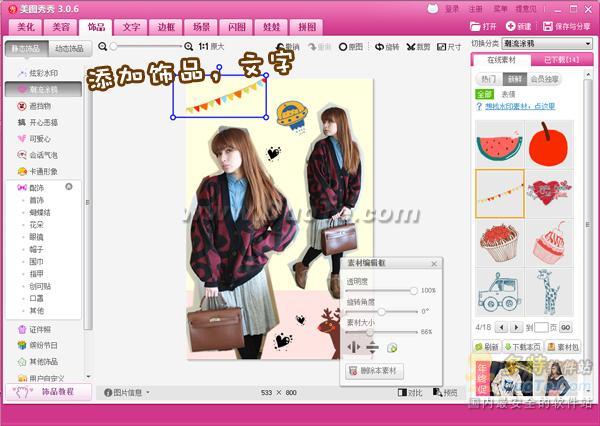Select the 静态饰品 static stickers toggle
The width and height of the screenshot is (600, 426).
pos(27,49)
